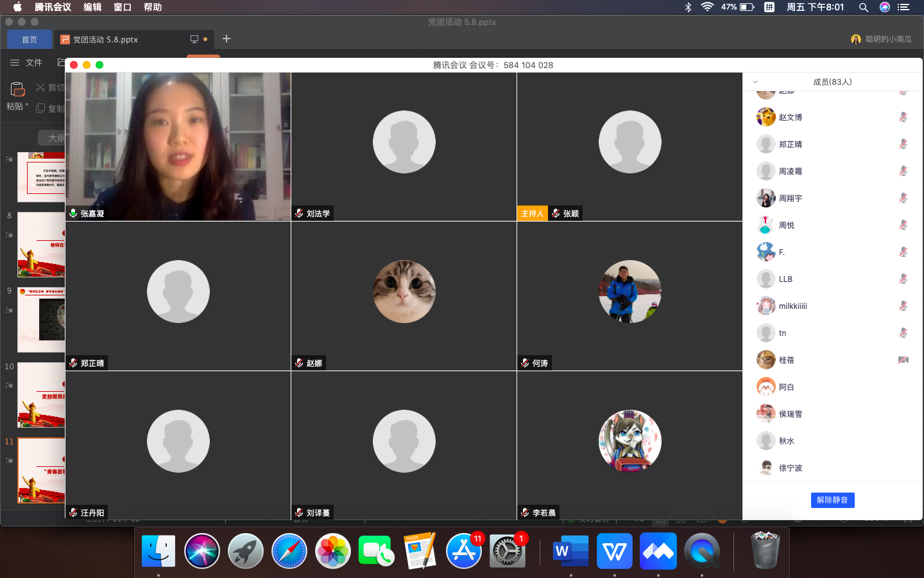924x578 pixels.
Task: Toggle muted mic icon beside 周翔宇
Action: (x=903, y=198)
